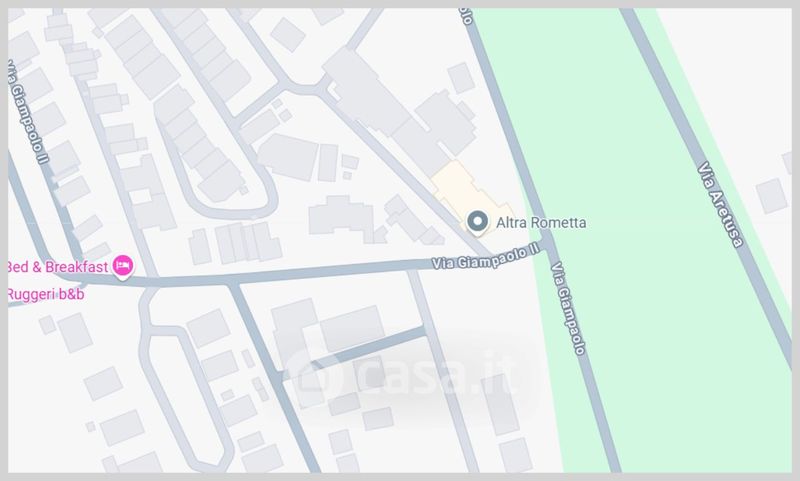Select the large irregular building at map center
800x481 pixels.
tap(341, 218)
